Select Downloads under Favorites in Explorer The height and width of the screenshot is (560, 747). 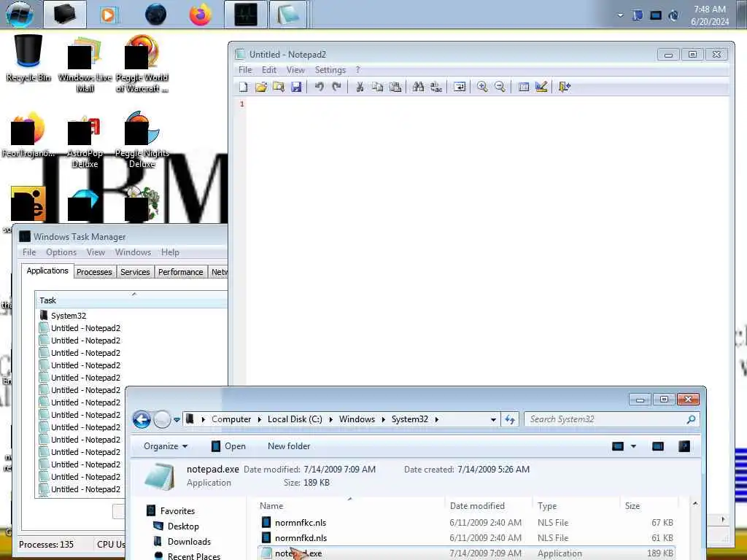189,542
